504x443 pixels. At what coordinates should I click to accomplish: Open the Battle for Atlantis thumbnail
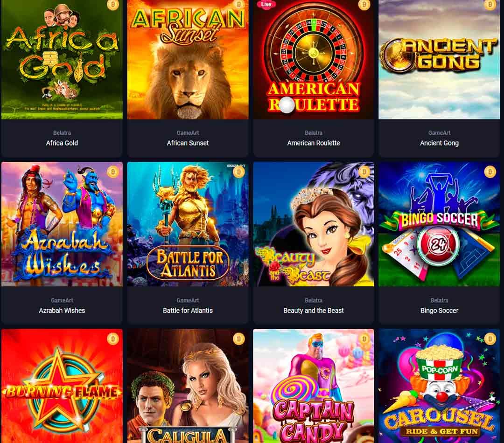coord(188,224)
